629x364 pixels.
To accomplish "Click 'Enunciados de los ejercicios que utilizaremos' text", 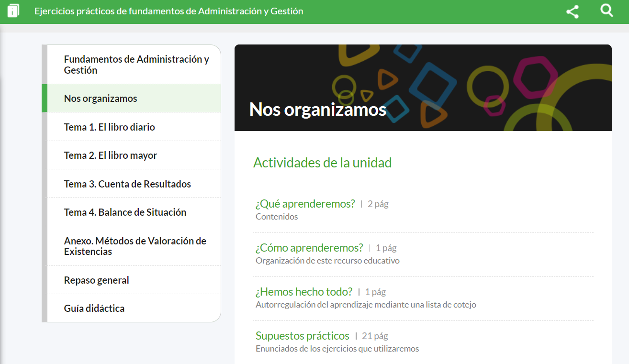I will pos(337,349).
